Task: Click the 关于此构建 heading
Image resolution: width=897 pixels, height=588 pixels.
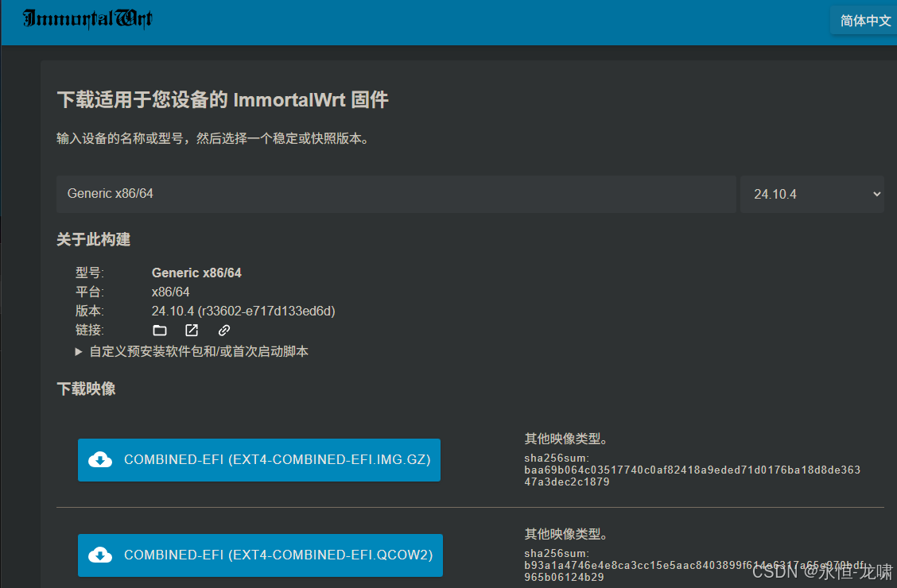Action: point(93,239)
